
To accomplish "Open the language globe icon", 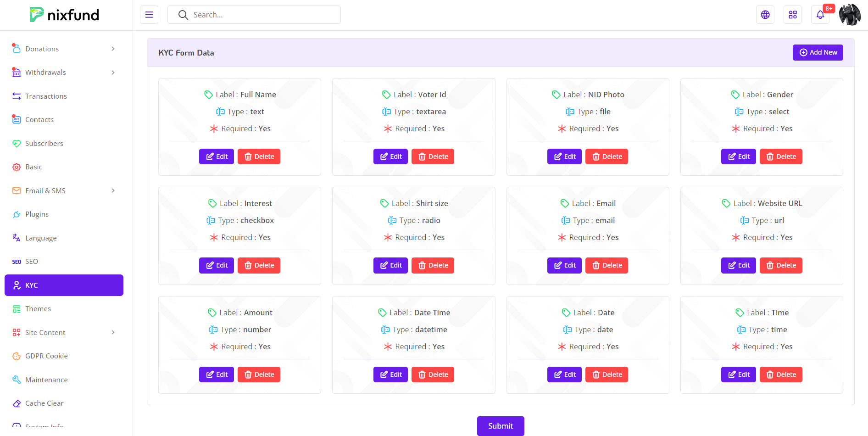I will (x=765, y=15).
